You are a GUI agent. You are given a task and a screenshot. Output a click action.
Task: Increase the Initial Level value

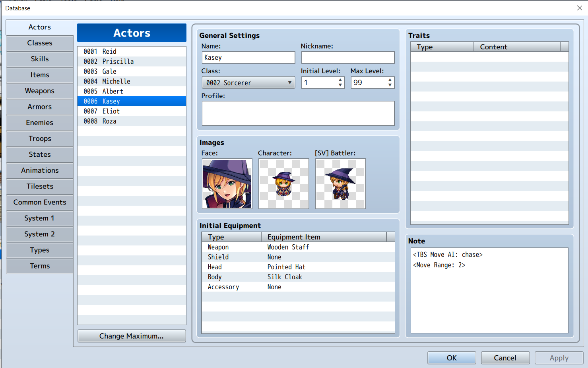click(340, 80)
